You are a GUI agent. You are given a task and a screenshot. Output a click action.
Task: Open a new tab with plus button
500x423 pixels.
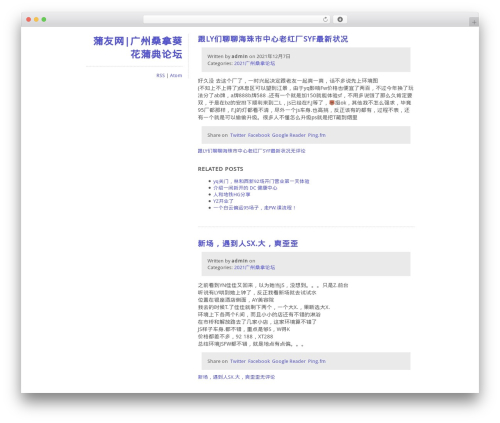click(x=474, y=22)
